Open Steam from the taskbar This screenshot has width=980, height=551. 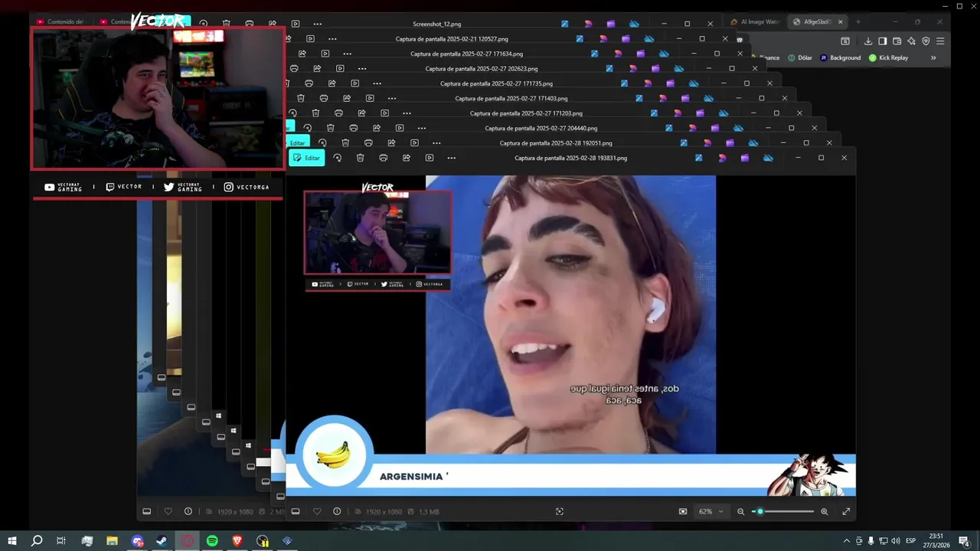(x=162, y=541)
